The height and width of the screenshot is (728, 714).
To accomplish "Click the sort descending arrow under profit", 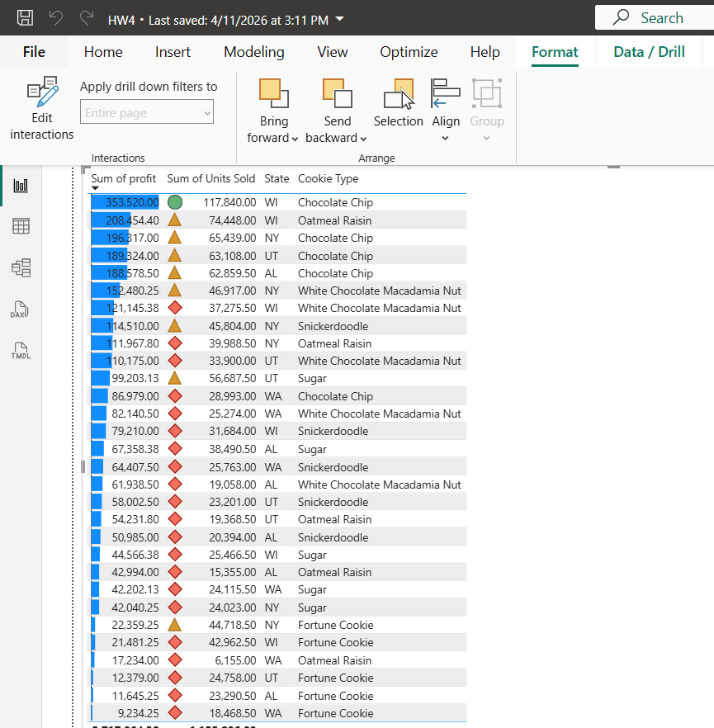I will [x=95, y=188].
